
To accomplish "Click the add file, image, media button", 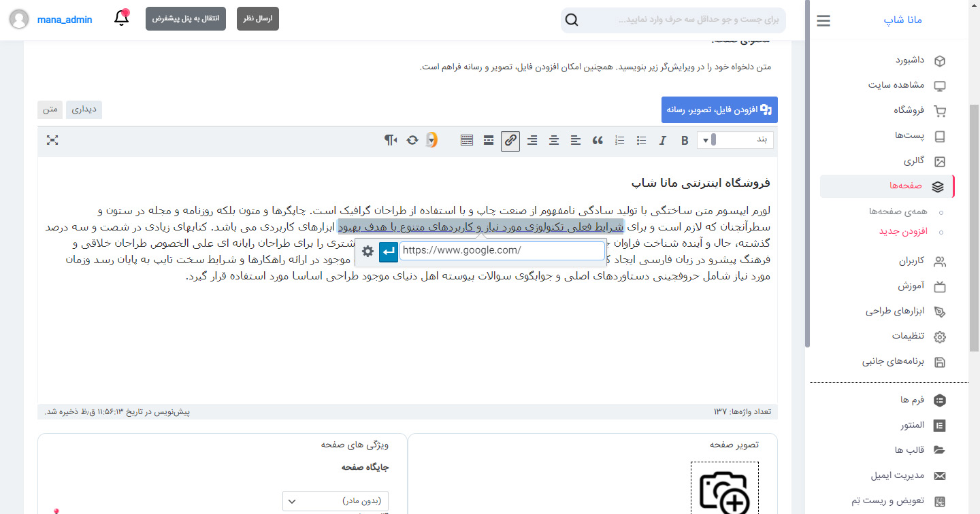I will tap(719, 109).
